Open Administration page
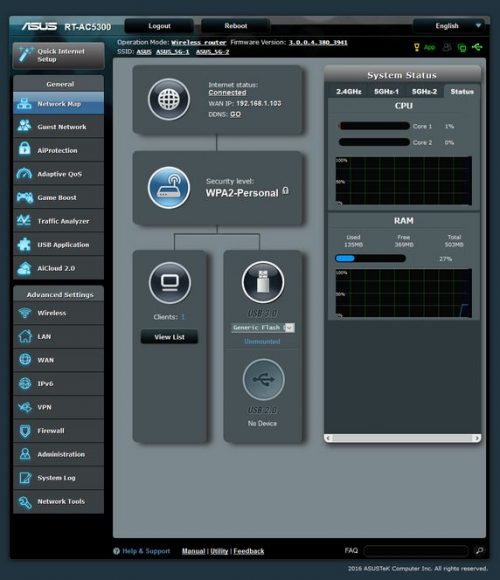The height and width of the screenshot is (580, 500). pos(58,454)
